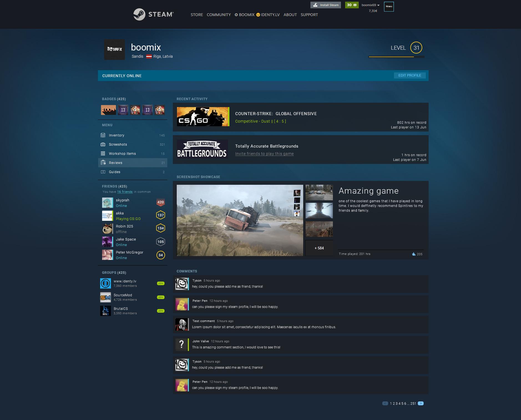Click the small boomix avatar in header
The width and height of the screenshot is (521, 420).
[x=389, y=7]
